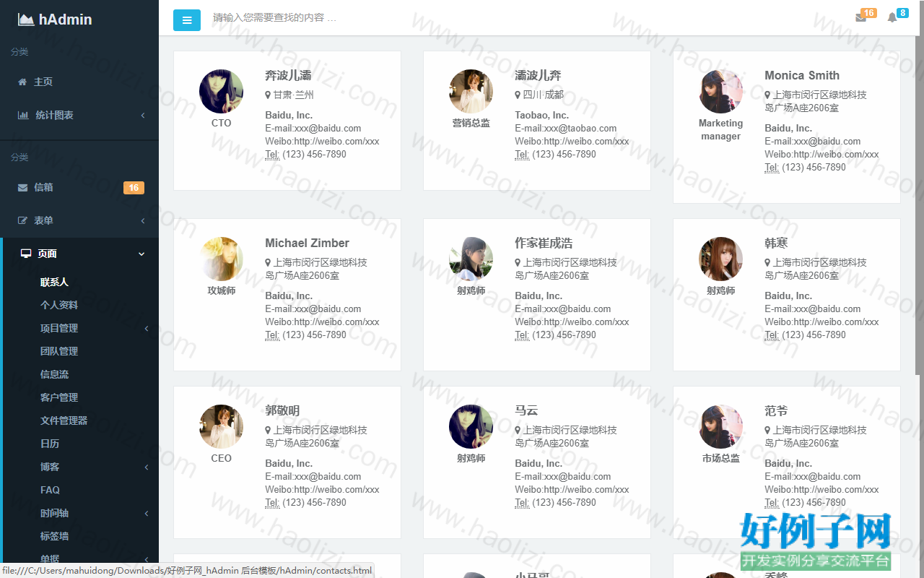Click 作家崔成浩's avatar photo
The width and height of the screenshot is (924, 578).
click(x=471, y=259)
